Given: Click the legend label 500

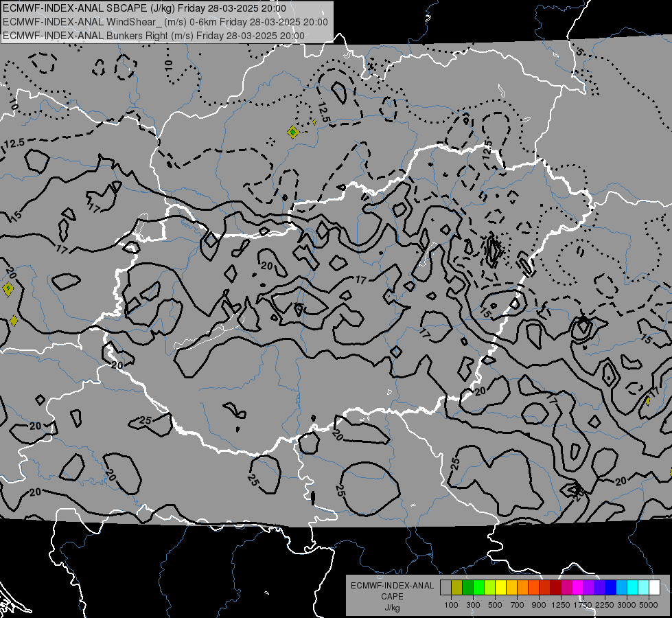Looking at the screenshot, I should (x=495, y=605).
